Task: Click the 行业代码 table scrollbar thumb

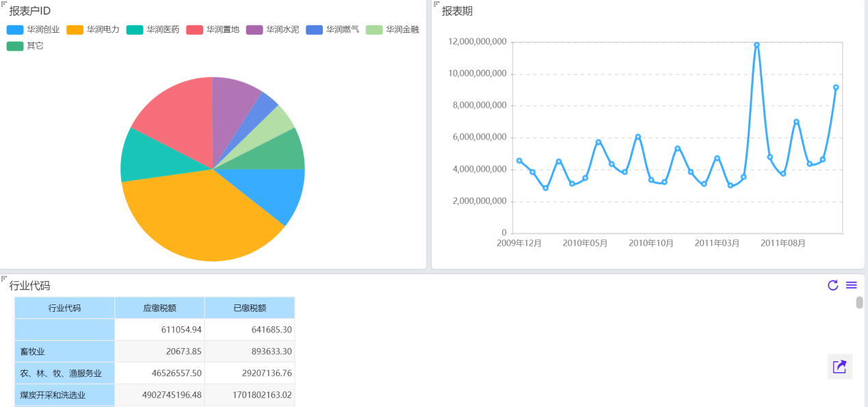Action: click(860, 302)
